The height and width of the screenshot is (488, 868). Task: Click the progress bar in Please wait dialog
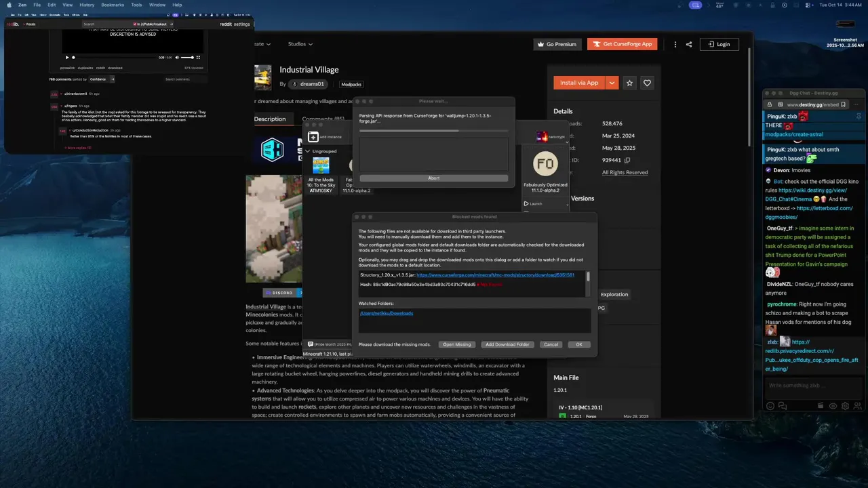click(434, 131)
